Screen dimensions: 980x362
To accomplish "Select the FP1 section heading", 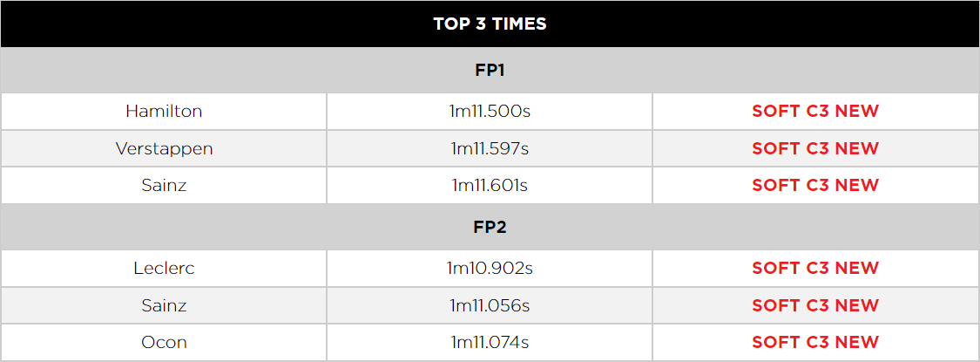I will point(490,70).
